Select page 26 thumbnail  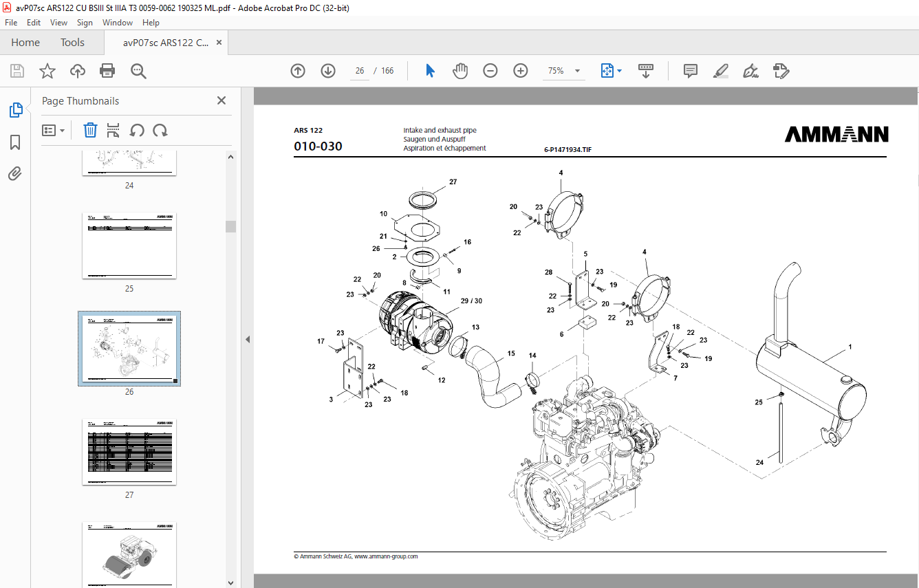point(129,349)
